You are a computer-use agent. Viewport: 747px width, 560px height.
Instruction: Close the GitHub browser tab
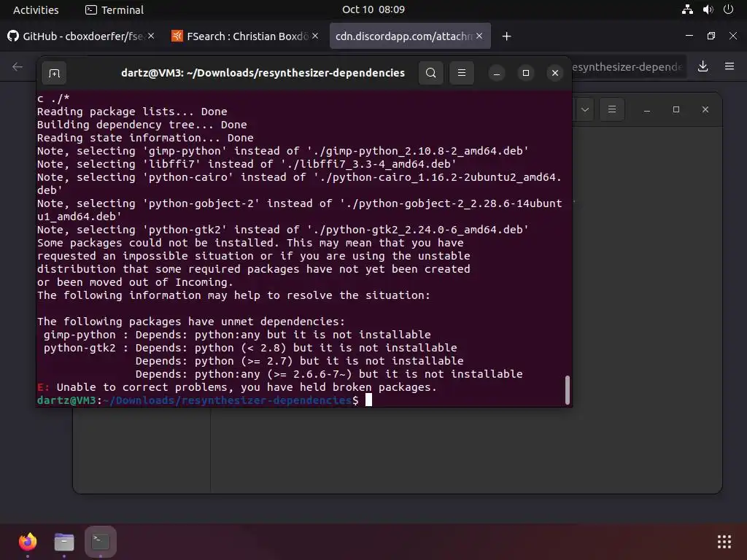(x=151, y=36)
